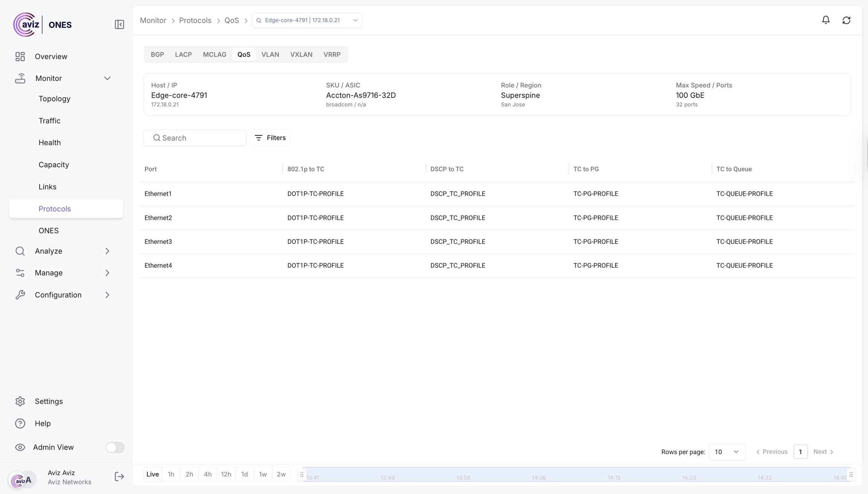Open the Edge-core-4791 device dropdown

tap(307, 20)
